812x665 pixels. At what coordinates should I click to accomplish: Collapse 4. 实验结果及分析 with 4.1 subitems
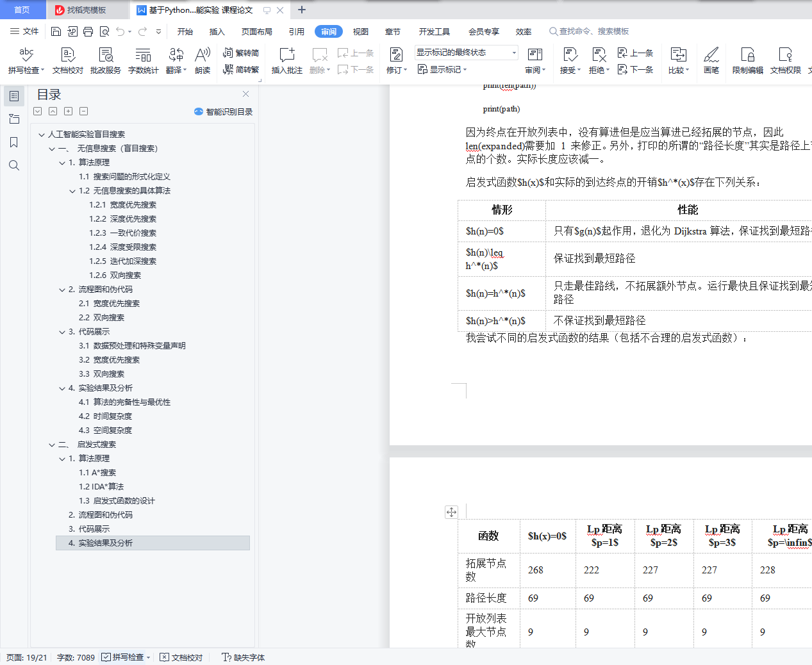click(62, 388)
